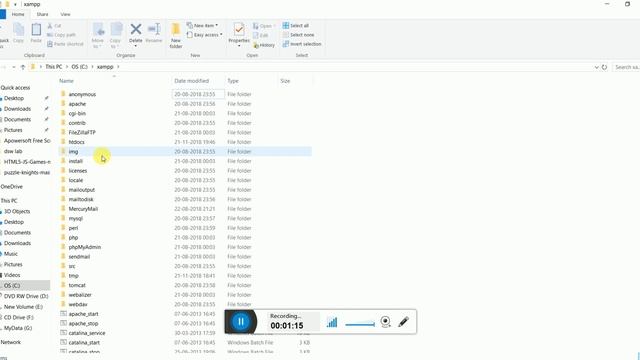640x360 pixels.
Task: Click History in the Open group
Action: (264, 45)
